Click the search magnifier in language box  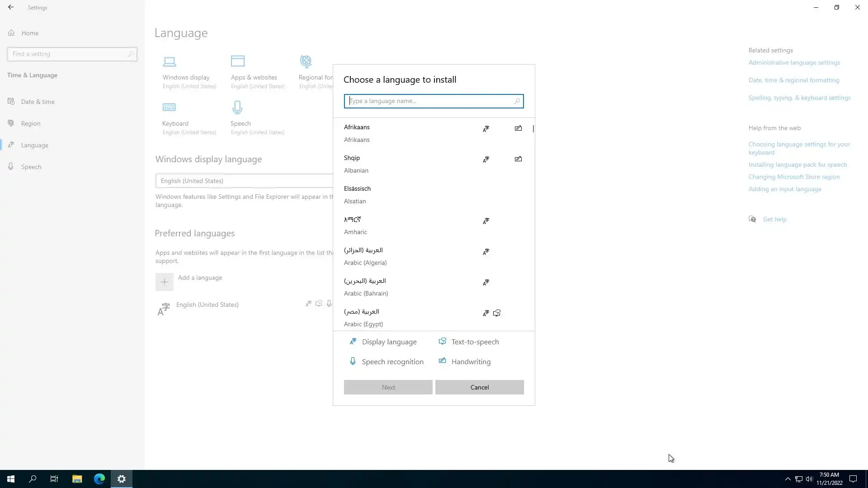coord(517,101)
